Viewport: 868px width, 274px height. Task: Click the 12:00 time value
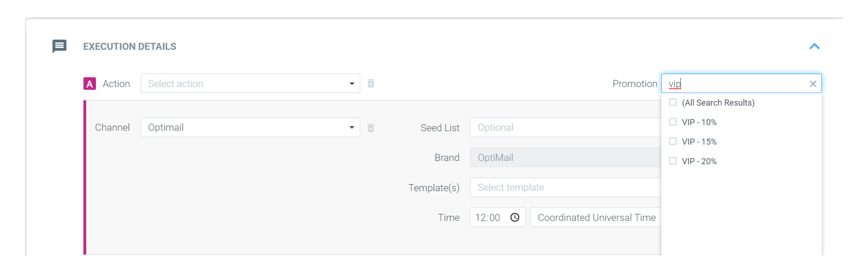488,217
